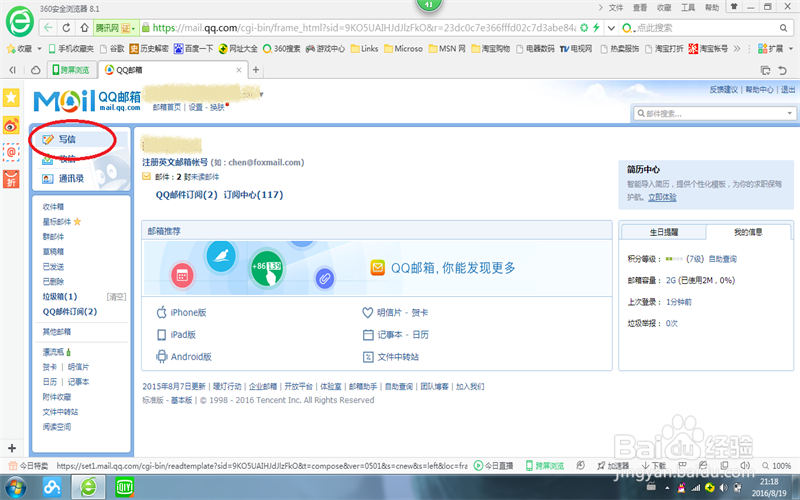Open 收件箱 inbox folder
The height and width of the screenshot is (500, 800).
[x=53, y=207]
